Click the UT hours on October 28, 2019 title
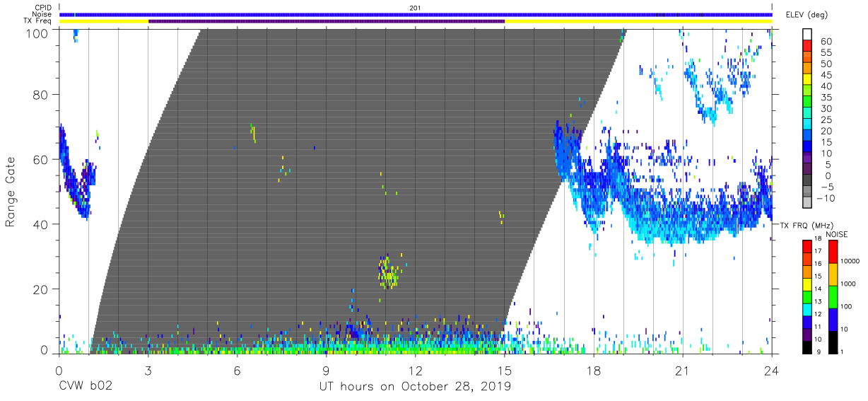868x401 pixels. tap(415, 387)
